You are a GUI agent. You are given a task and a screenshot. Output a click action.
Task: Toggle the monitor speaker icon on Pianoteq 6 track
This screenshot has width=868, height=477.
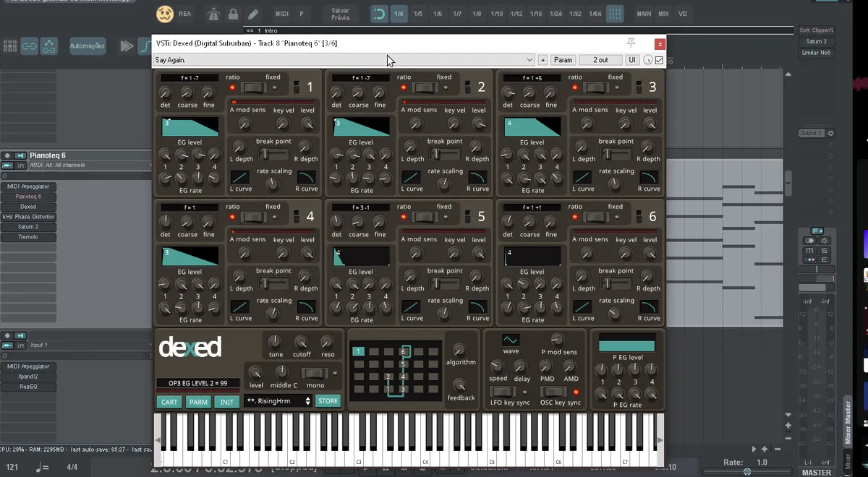pos(22,155)
